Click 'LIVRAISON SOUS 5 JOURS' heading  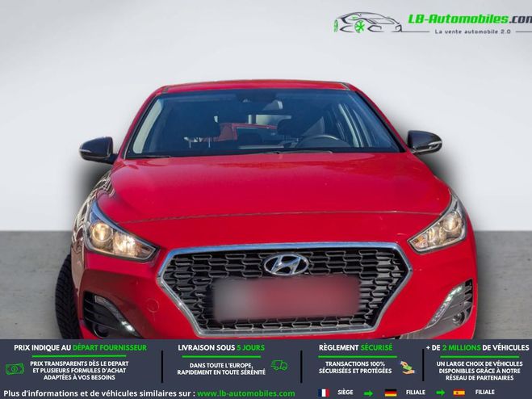tap(221, 348)
